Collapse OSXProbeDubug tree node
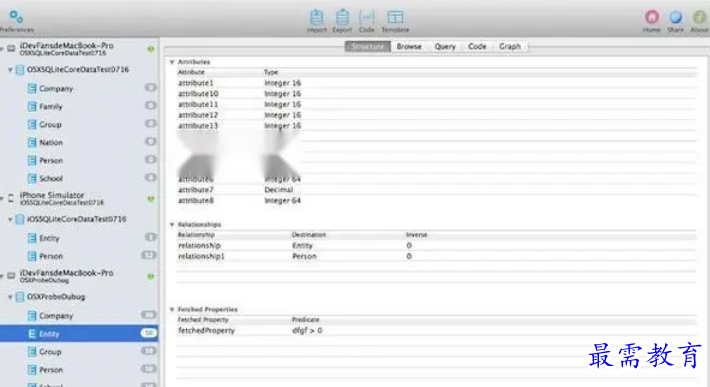This screenshot has height=387, width=710. [x=10, y=297]
